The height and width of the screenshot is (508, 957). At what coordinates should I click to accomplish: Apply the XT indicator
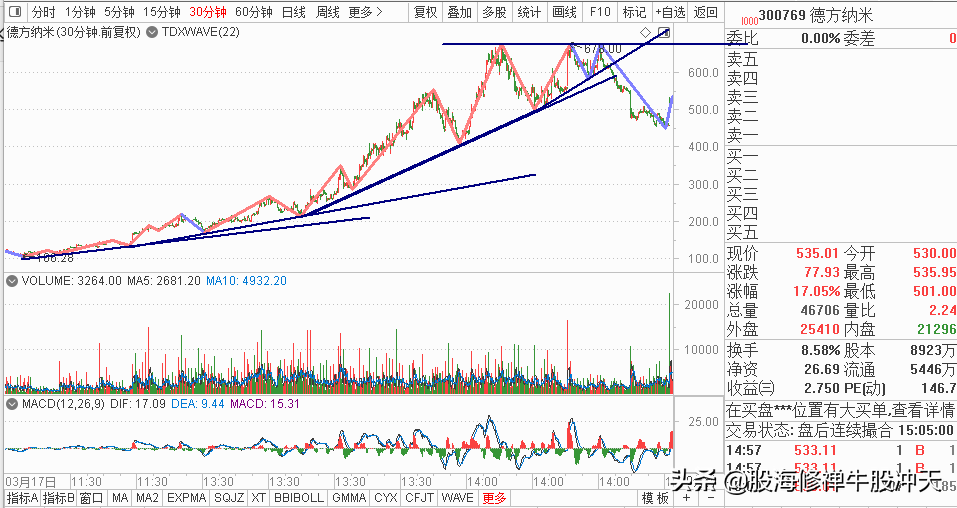258,498
